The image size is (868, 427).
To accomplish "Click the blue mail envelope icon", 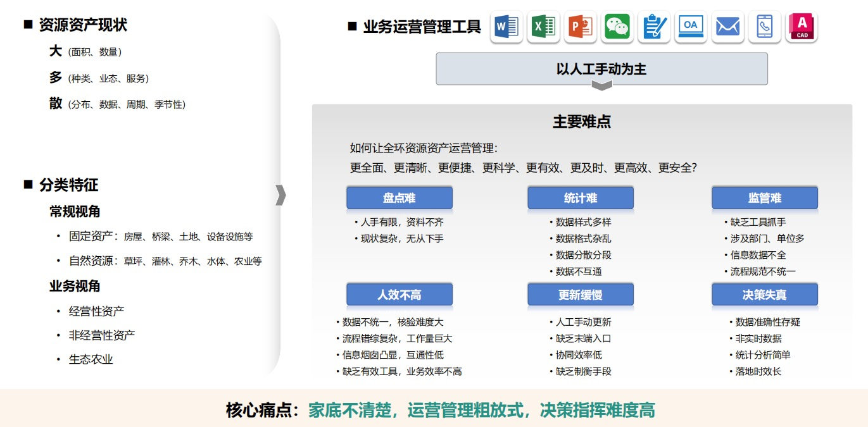I will tap(727, 27).
